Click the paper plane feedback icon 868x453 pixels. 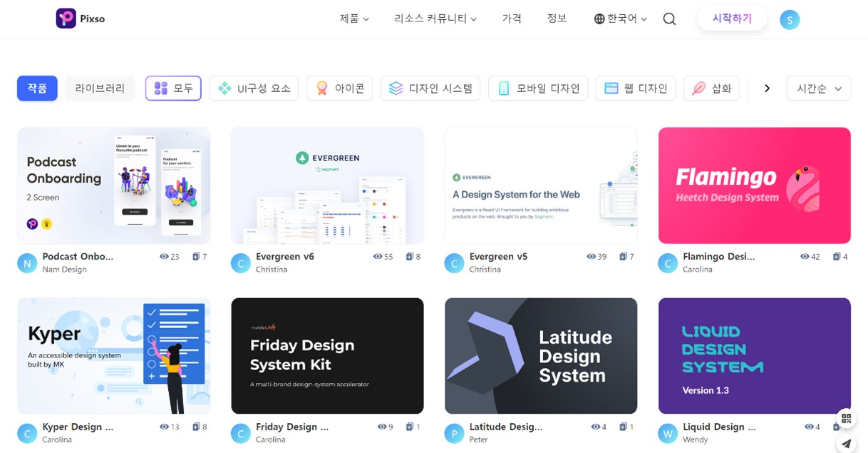(846, 444)
